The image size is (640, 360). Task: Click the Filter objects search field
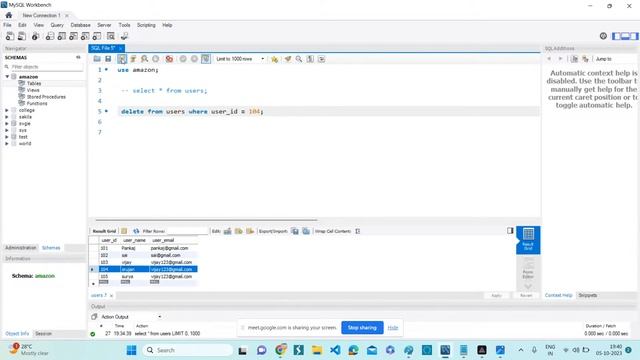(x=47, y=67)
